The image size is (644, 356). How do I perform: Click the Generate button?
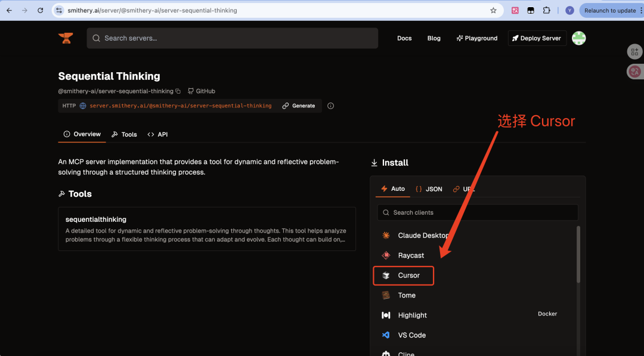(299, 106)
